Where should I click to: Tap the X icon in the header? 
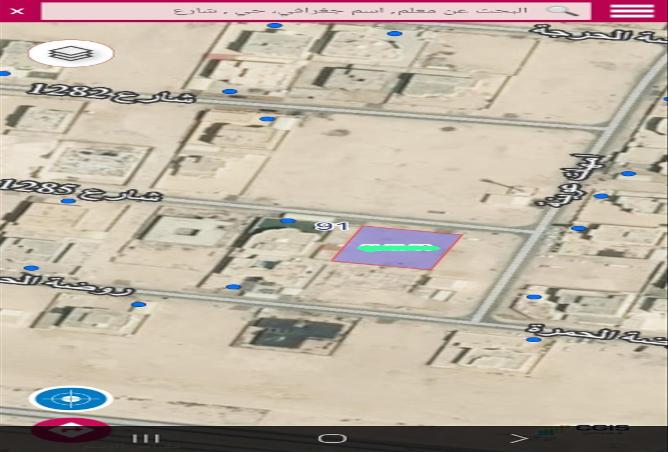(19, 11)
